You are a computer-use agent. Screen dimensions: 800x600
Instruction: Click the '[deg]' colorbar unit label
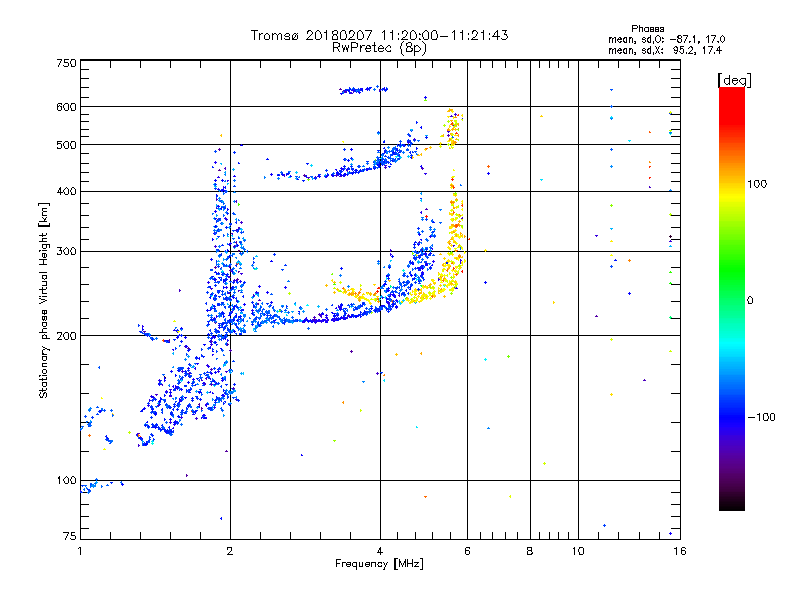click(734, 80)
